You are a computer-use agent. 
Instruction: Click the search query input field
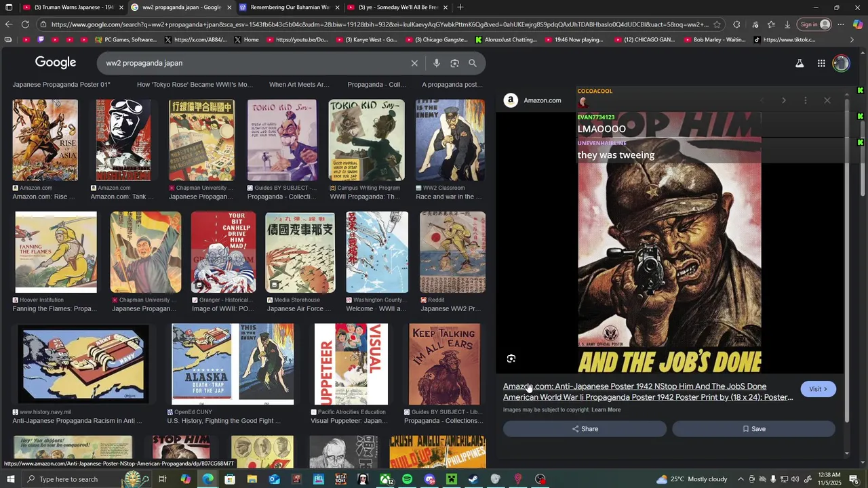click(254, 63)
